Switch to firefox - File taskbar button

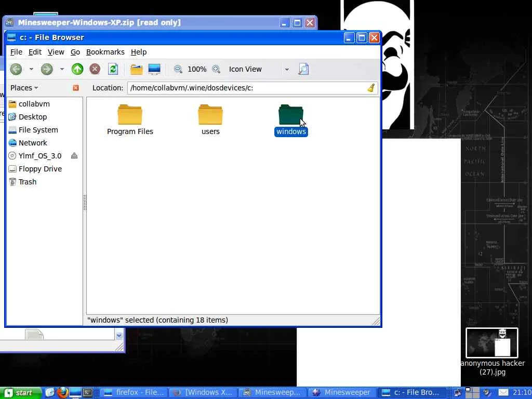[x=134, y=393]
